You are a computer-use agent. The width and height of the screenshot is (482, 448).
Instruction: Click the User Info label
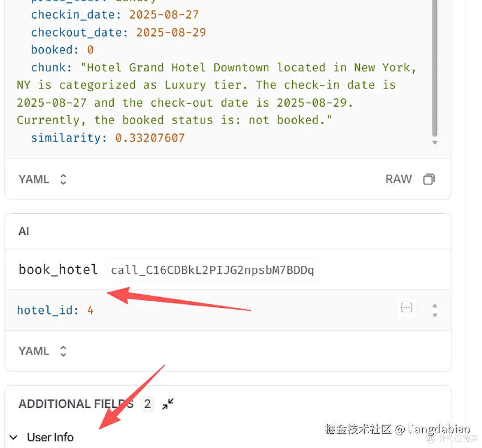click(50, 437)
